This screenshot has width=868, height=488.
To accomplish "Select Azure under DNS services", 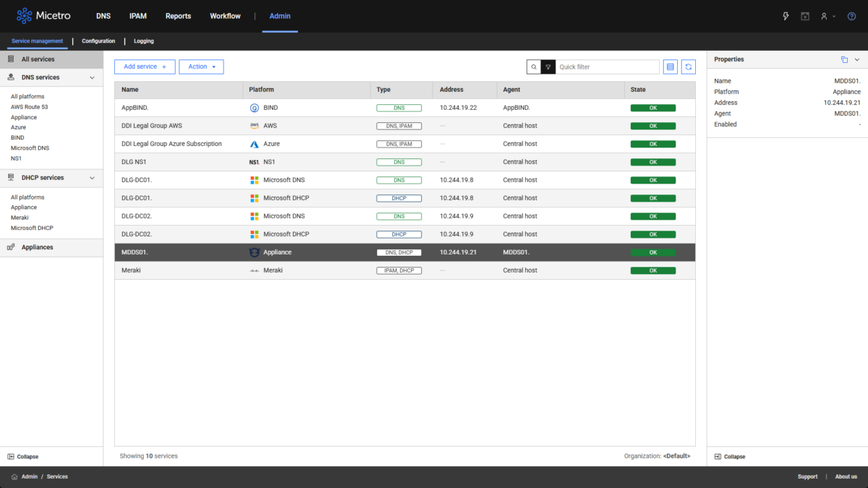I will [x=18, y=127].
